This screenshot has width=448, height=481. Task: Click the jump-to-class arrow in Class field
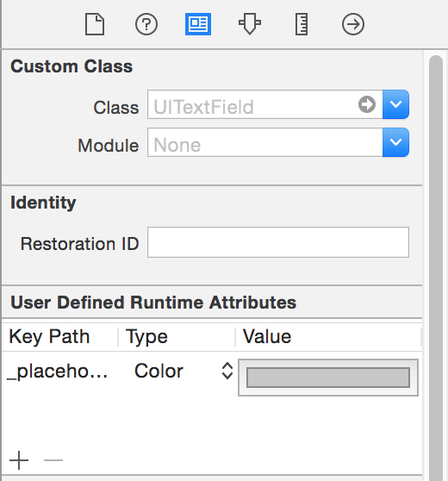click(x=367, y=104)
